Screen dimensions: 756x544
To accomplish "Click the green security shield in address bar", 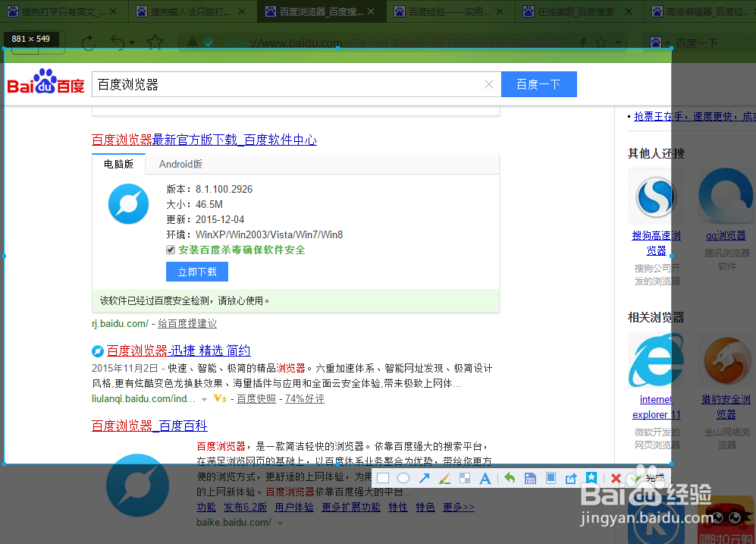I will point(209,43).
